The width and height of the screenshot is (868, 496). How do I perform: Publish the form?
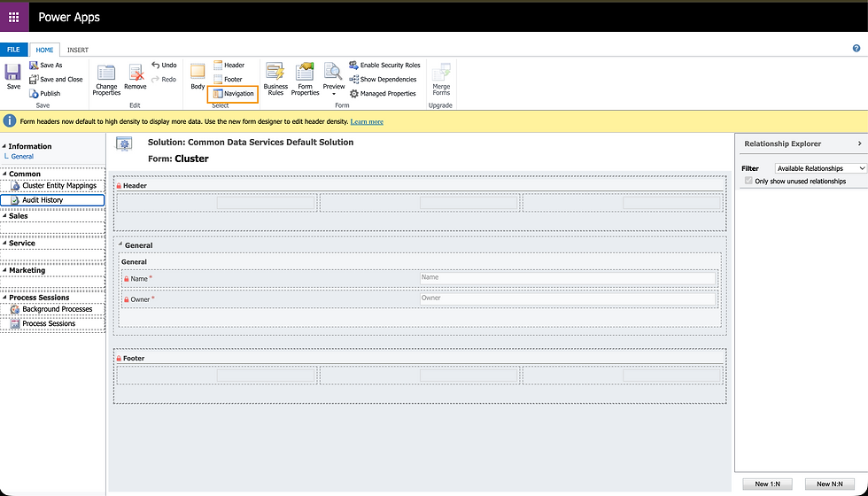(x=45, y=94)
